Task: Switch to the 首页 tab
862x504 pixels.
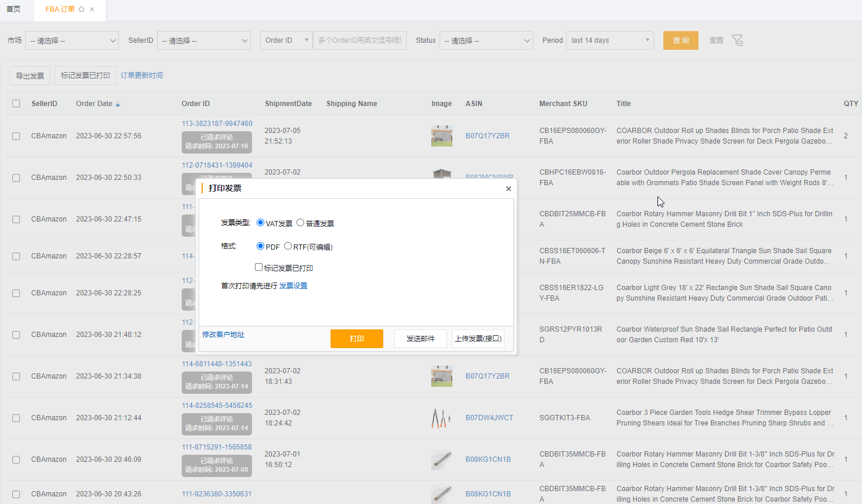Action: pos(13,9)
